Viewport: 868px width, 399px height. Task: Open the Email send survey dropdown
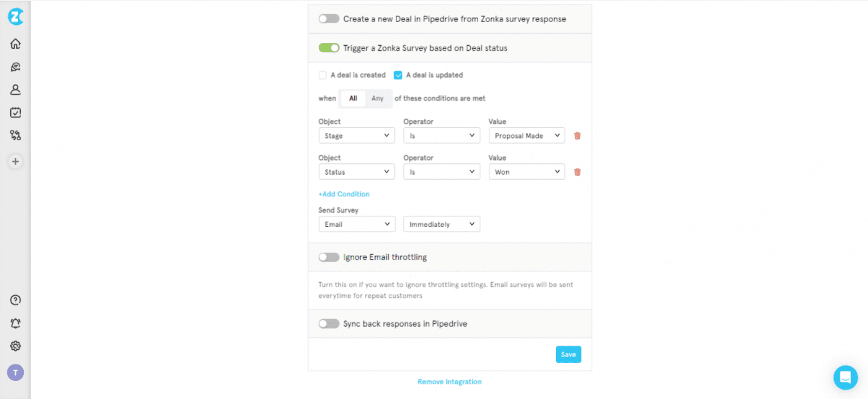point(357,224)
